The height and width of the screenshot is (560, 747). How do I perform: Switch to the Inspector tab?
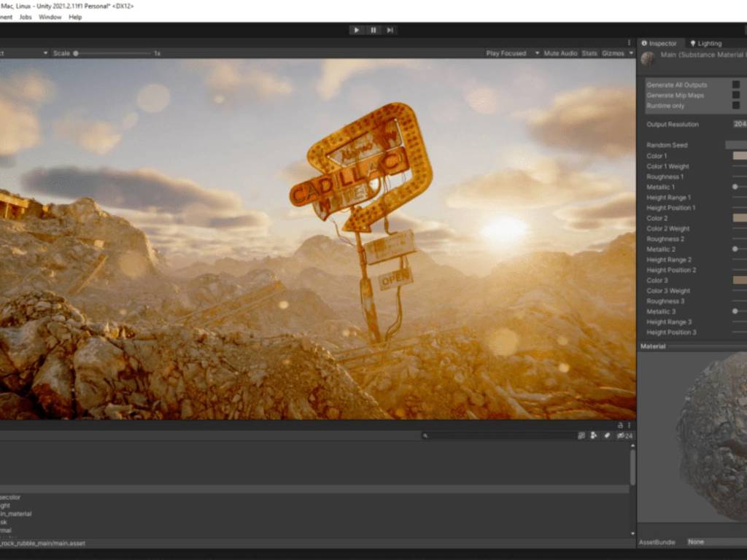(x=659, y=43)
